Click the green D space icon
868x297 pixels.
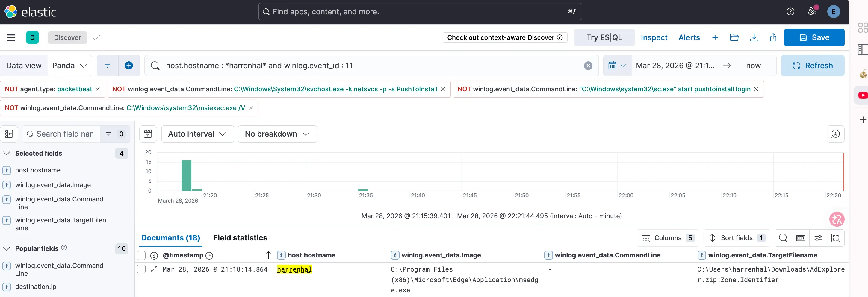pyautogui.click(x=32, y=37)
